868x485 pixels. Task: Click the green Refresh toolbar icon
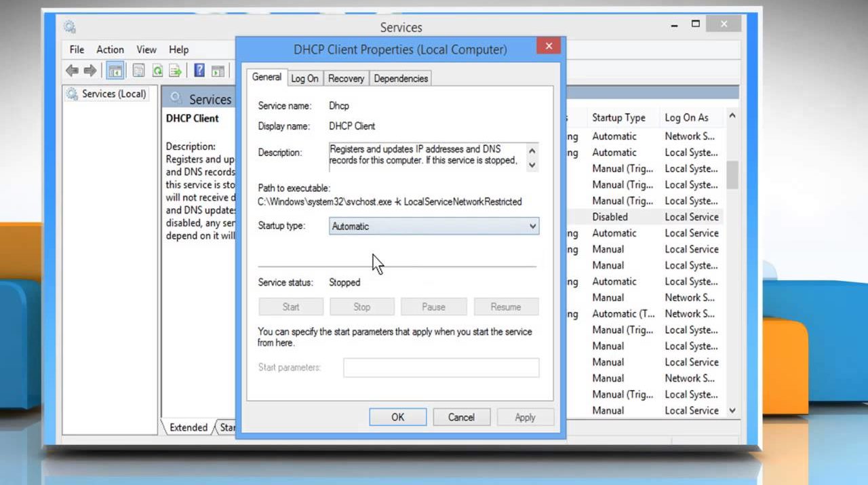157,71
